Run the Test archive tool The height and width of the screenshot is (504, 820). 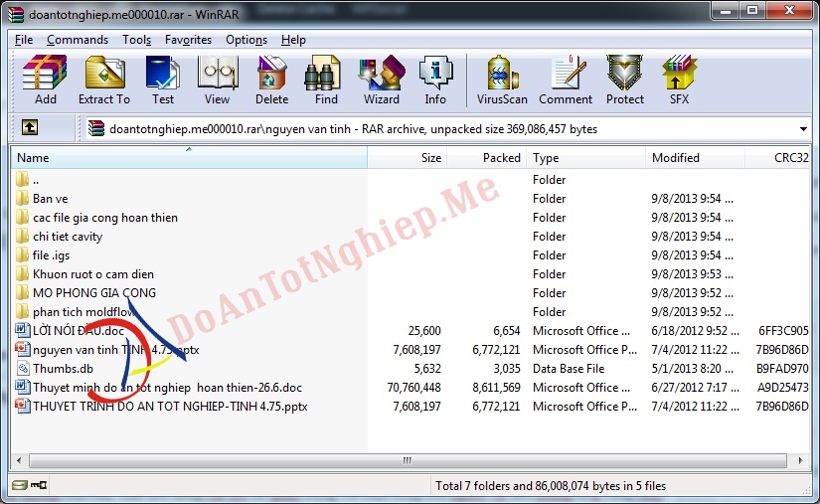pos(163,80)
